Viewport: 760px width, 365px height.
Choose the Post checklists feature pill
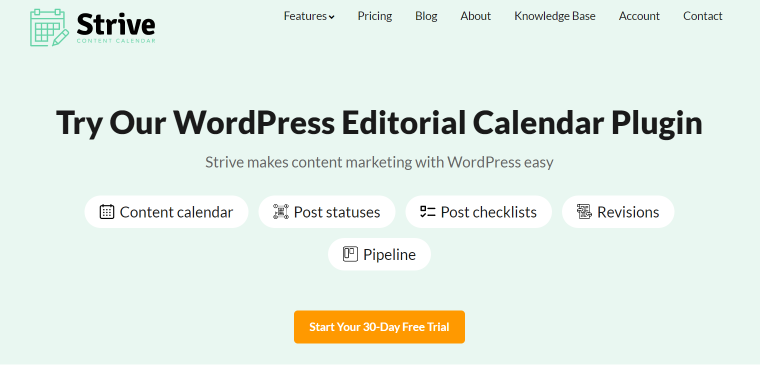pos(478,212)
